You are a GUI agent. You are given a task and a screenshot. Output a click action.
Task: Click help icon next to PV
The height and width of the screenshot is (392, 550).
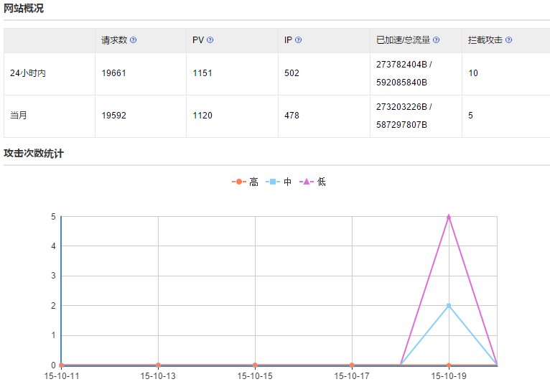210,40
